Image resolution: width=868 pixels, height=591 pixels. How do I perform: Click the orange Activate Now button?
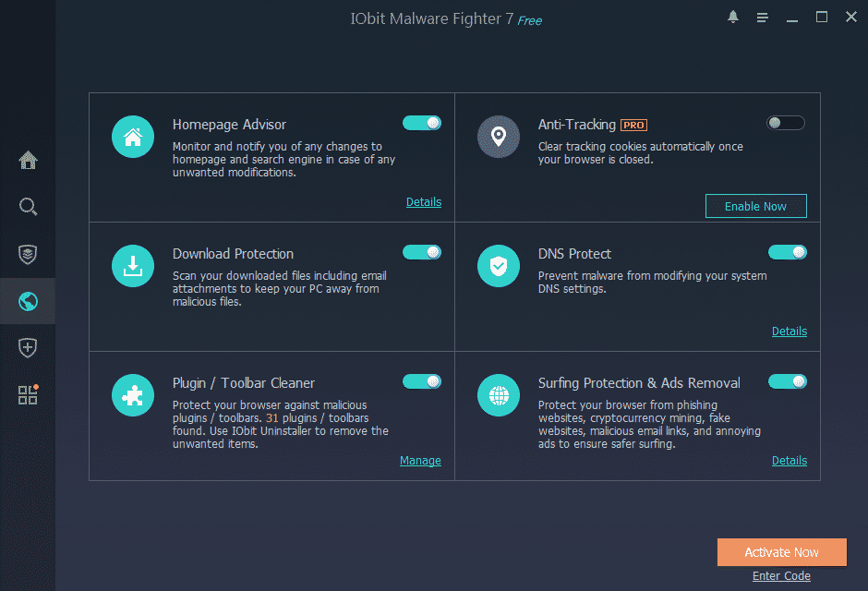(781, 552)
